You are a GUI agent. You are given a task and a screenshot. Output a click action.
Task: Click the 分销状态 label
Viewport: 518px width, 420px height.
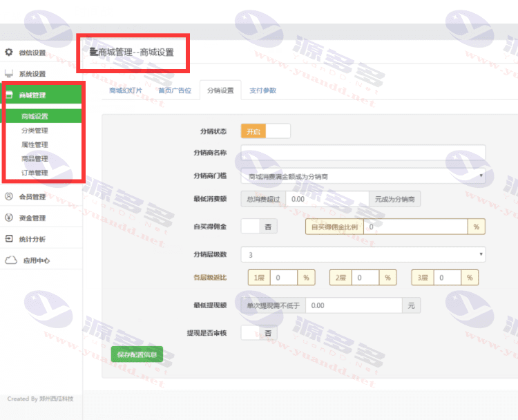click(213, 131)
